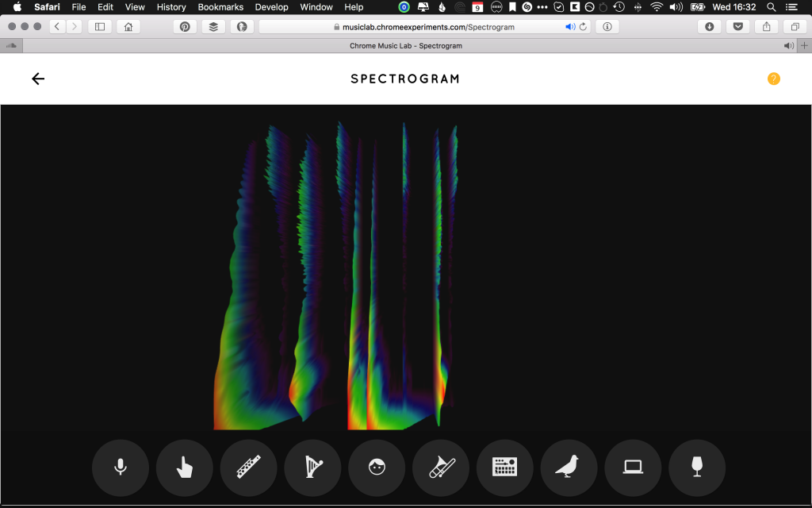Mute audio from the address bar speaker

point(570,26)
